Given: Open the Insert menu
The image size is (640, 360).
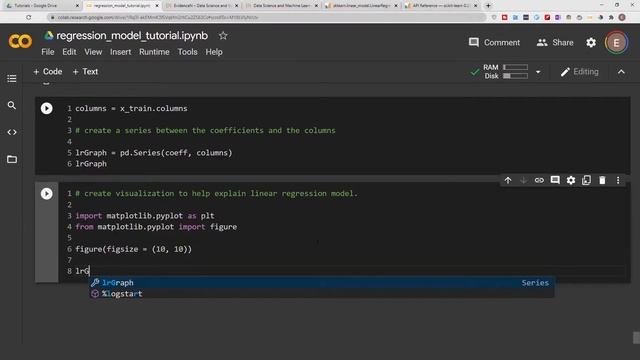Looking at the screenshot, I should pyautogui.click(x=120, y=52).
